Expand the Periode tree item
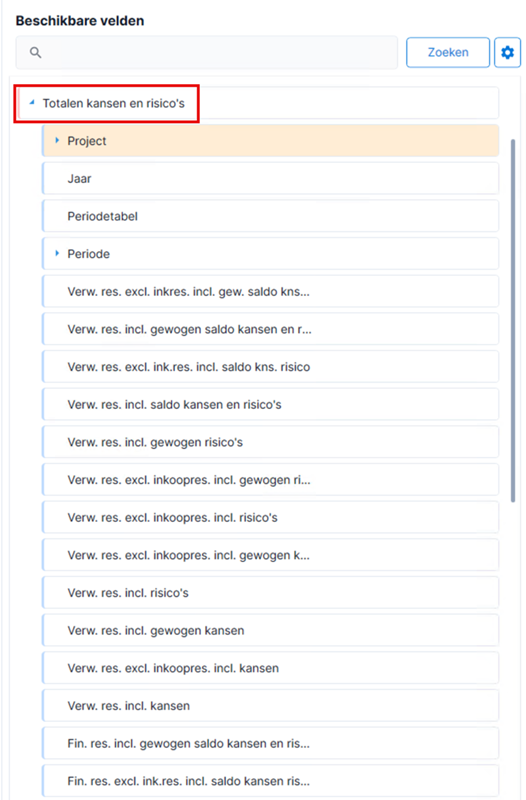 (57, 254)
